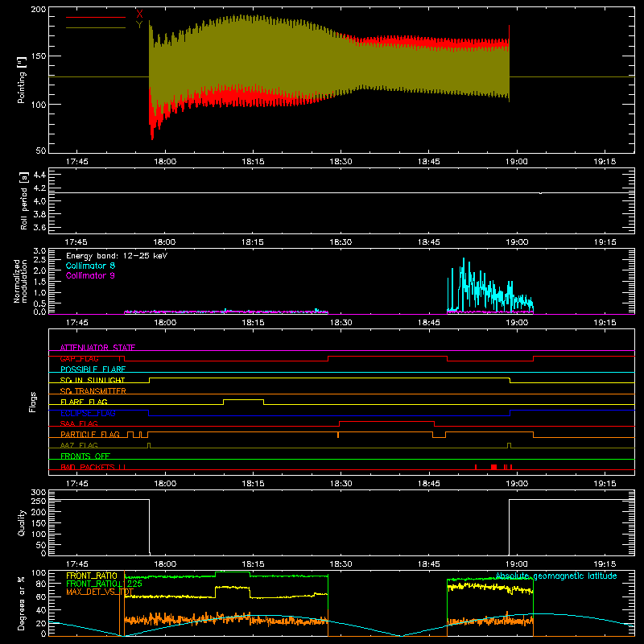Click the "Degrees or %" axis title

pos(22,603)
